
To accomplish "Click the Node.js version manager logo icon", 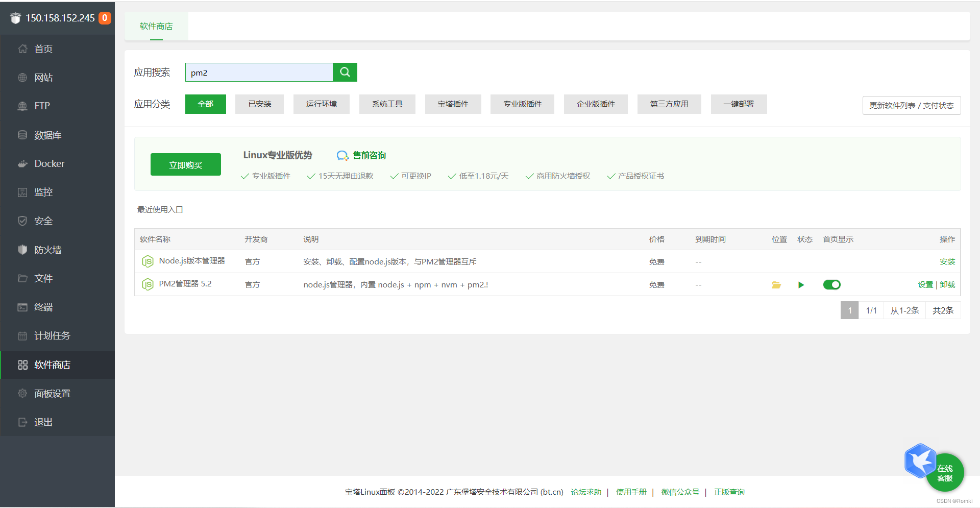I will 148,261.
